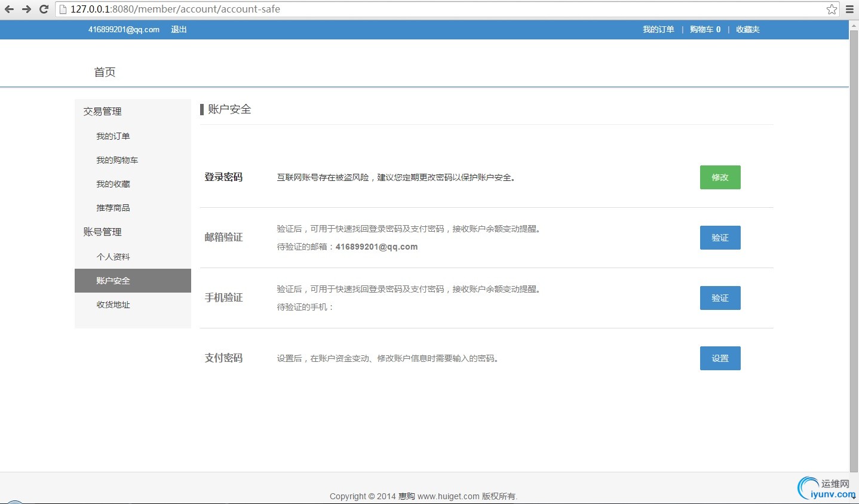
Task: Click the password risk description text
Action: point(396,177)
